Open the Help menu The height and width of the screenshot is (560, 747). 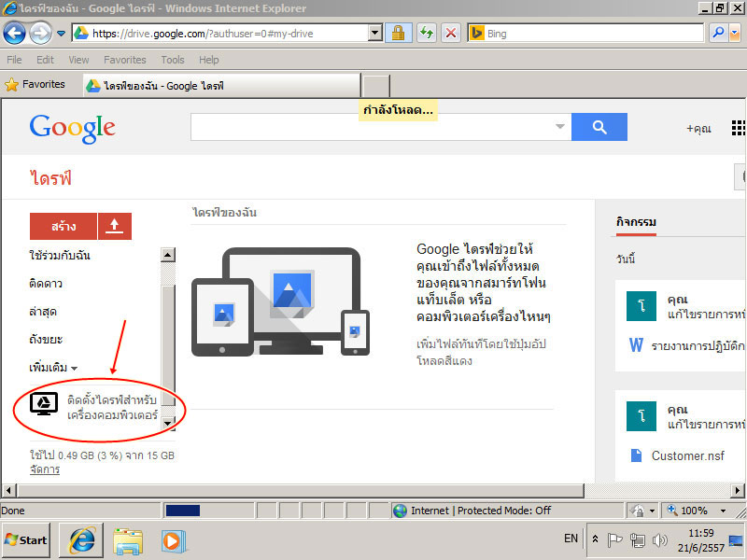tap(208, 60)
